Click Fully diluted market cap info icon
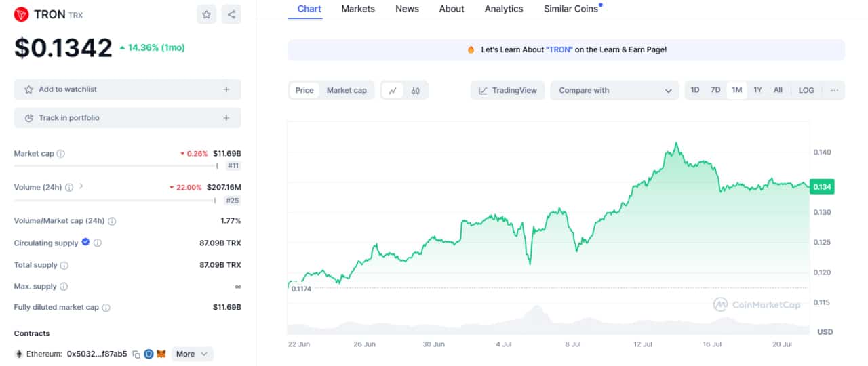Image resolution: width=868 pixels, height=366 pixels. [x=106, y=308]
